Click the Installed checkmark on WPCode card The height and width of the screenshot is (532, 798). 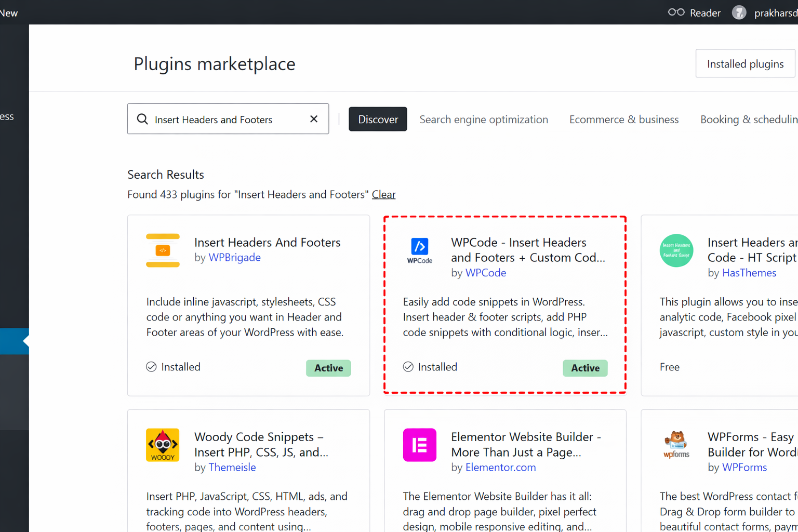pyautogui.click(x=408, y=366)
